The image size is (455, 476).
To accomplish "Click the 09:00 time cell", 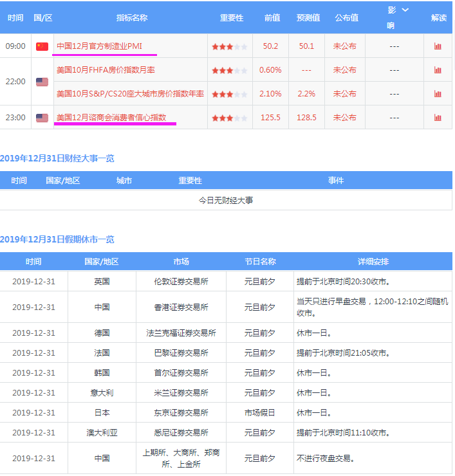I will coord(15,46).
